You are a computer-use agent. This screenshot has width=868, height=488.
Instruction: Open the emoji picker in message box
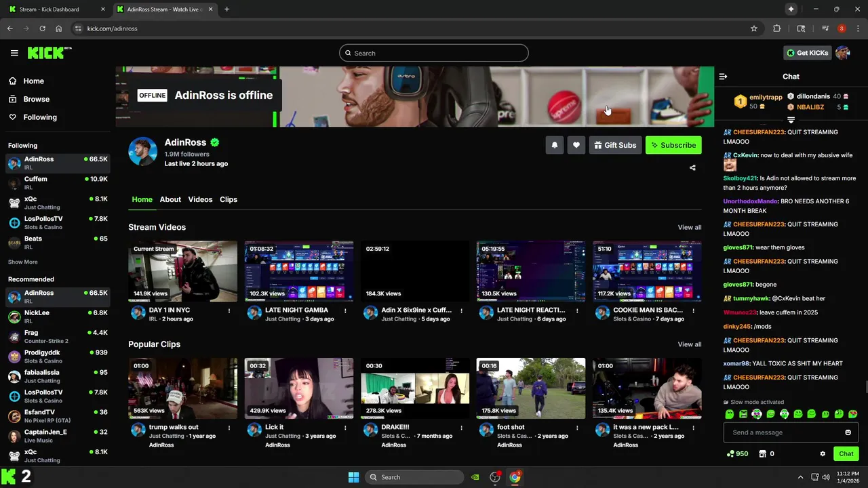(848, 432)
